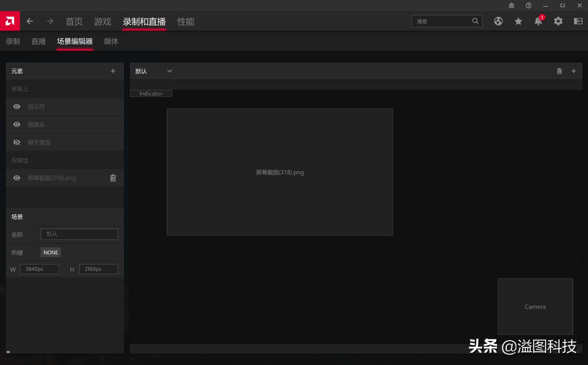Toggle visibility of the 摄像头 element
The height and width of the screenshot is (365, 588).
click(16, 124)
